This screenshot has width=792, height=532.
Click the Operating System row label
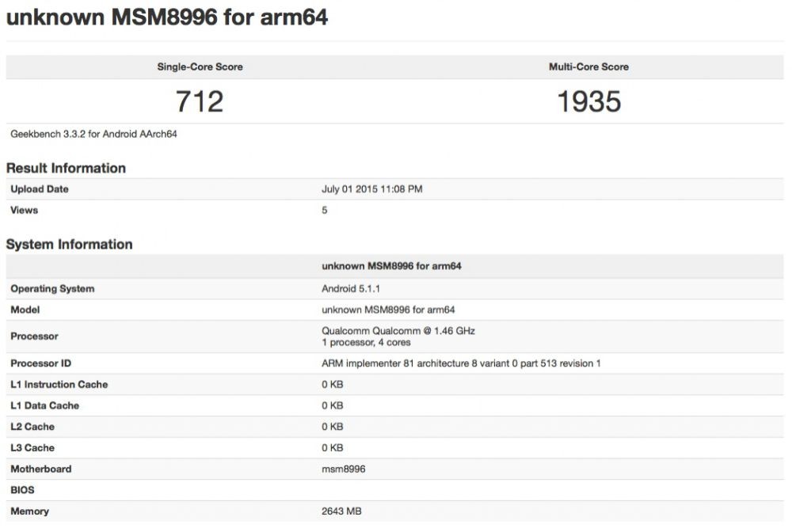pyautogui.click(x=52, y=289)
